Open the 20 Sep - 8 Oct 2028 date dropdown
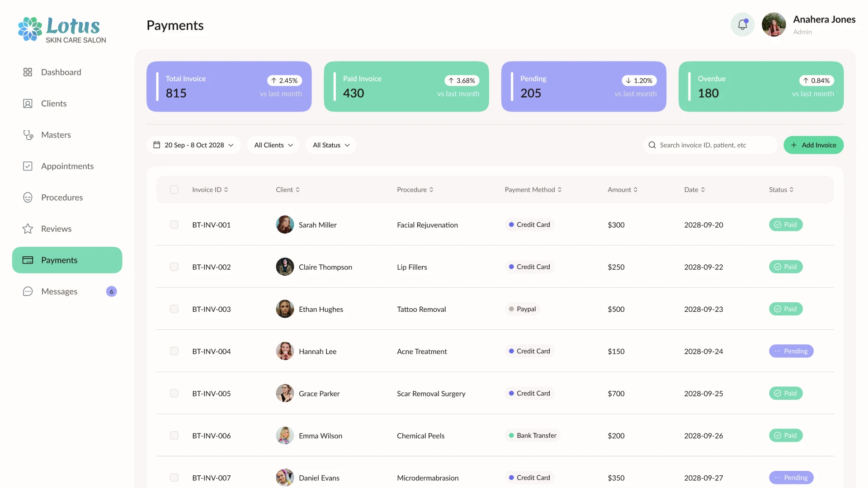 [193, 145]
